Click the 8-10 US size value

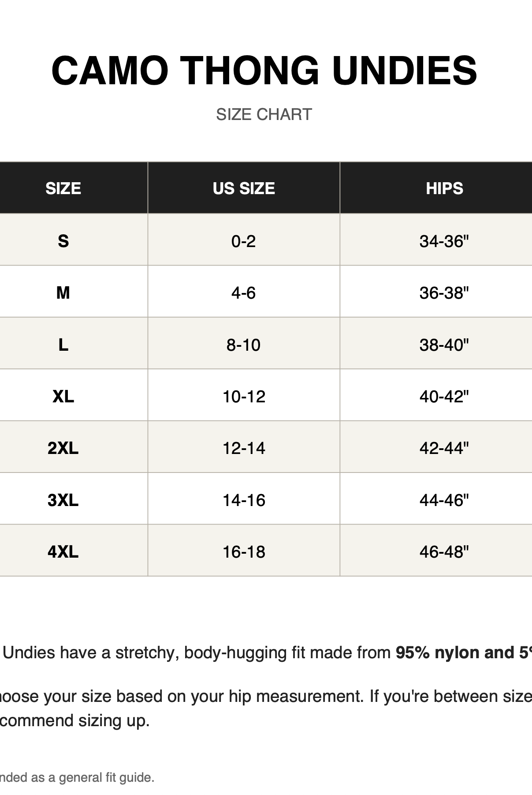244,345
